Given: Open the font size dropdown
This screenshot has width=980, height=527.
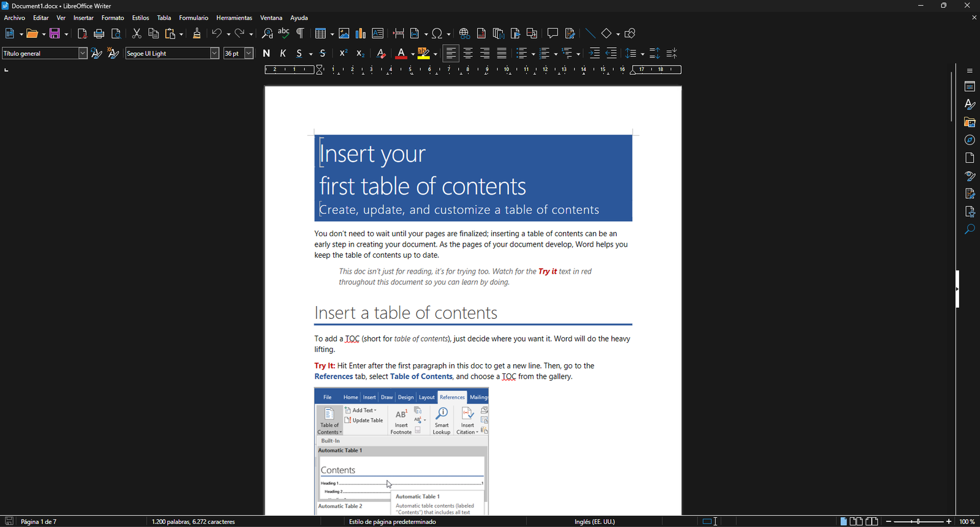Looking at the screenshot, I should coord(249,54).
